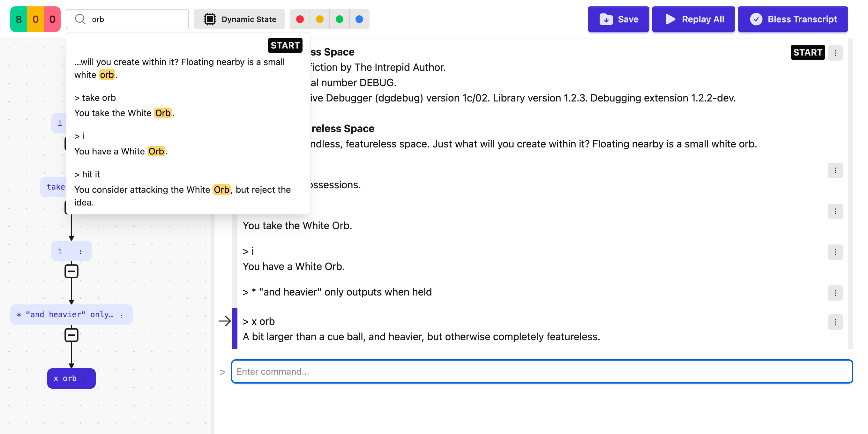The height and width of the screenshot is (434, 868).
Task: Collapse node below the 'i' graph node
Action: pyautogui.click(x=71, y=271)
